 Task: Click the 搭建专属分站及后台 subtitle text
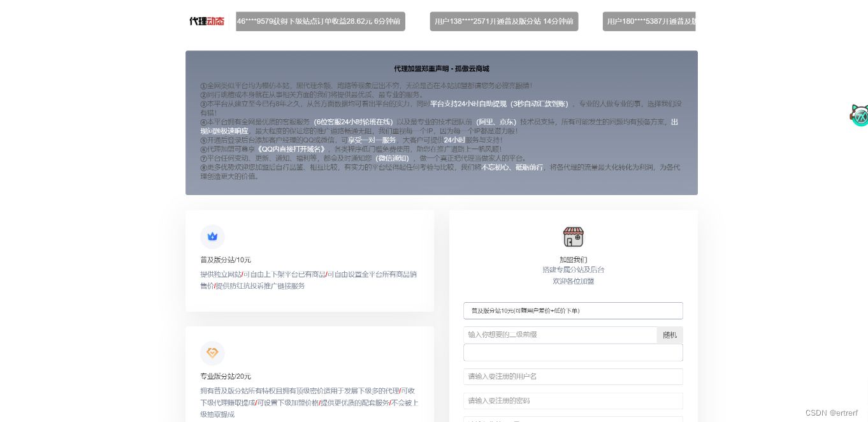pyautogui.click(x=573, y=270)
